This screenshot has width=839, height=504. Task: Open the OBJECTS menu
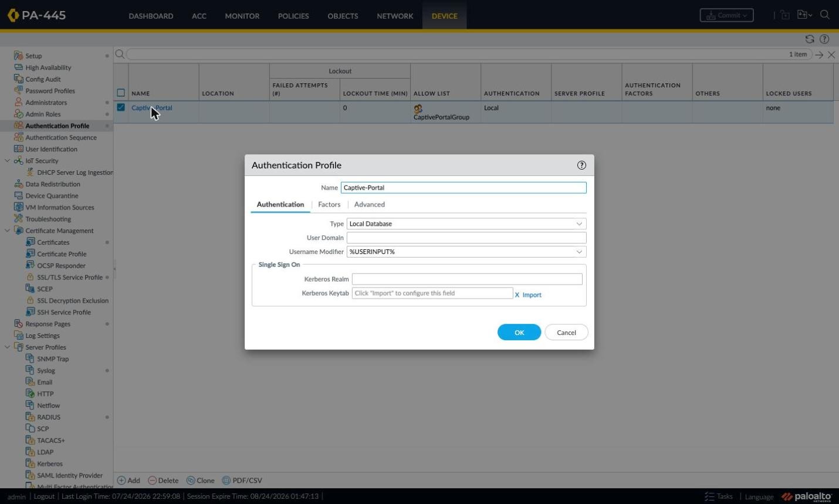click(343, 16)
